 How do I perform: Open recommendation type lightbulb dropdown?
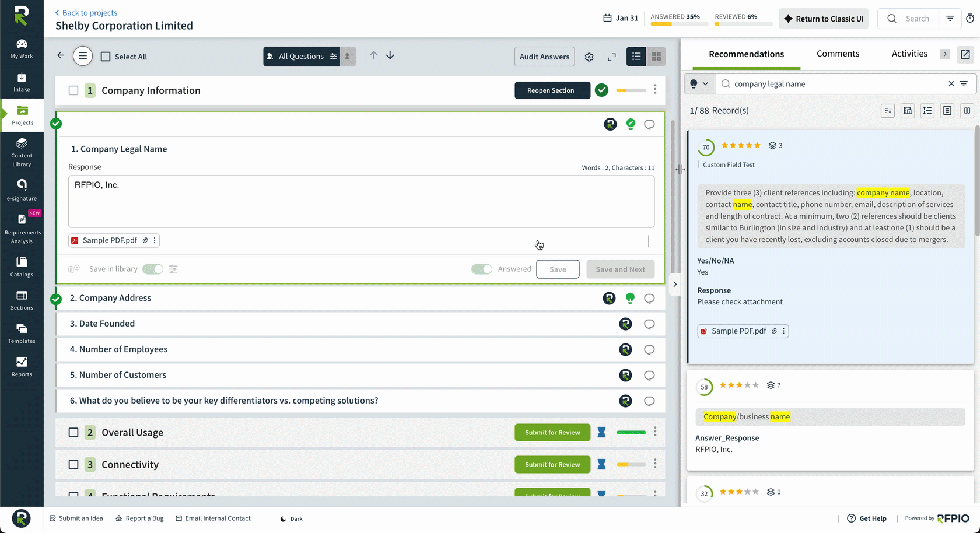(699, 84)
